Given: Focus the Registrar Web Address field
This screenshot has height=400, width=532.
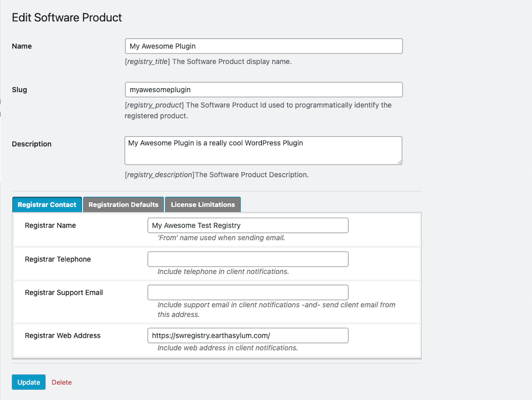Looking at the screenshot, I should (248, 336).
